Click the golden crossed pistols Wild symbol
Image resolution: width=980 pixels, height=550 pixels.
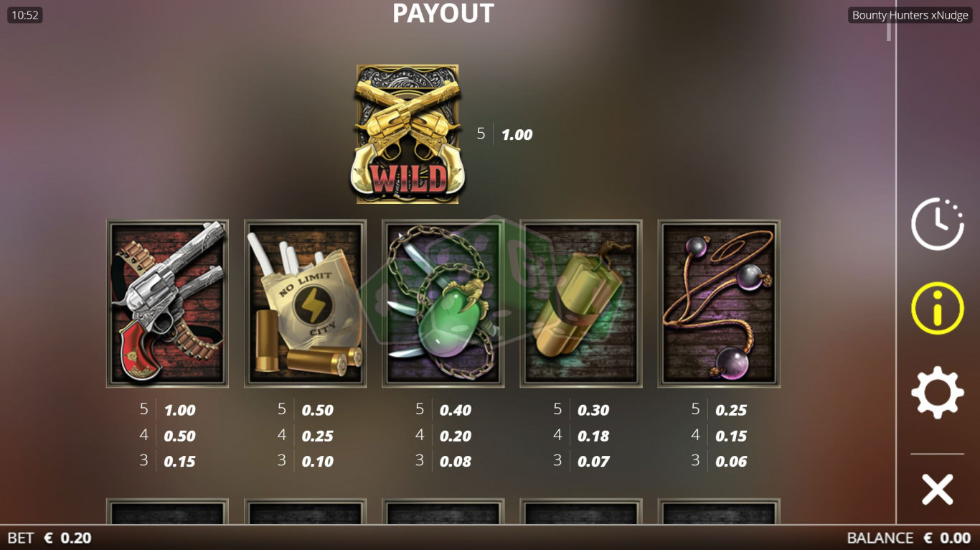pos(407,134)
